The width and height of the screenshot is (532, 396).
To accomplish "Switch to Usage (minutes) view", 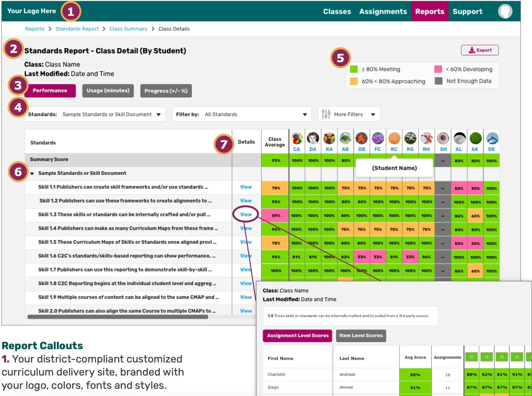I will (x=108, y=91).
